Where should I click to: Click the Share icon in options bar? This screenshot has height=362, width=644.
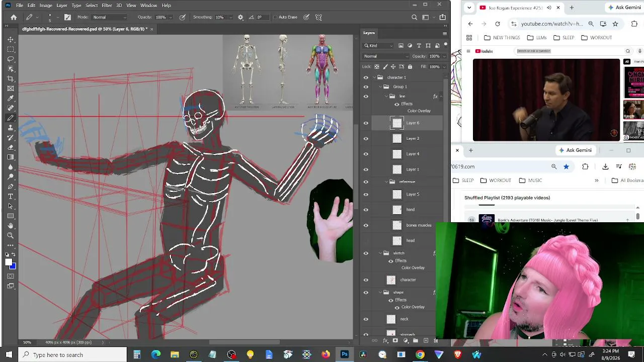(x=443, y=17)
